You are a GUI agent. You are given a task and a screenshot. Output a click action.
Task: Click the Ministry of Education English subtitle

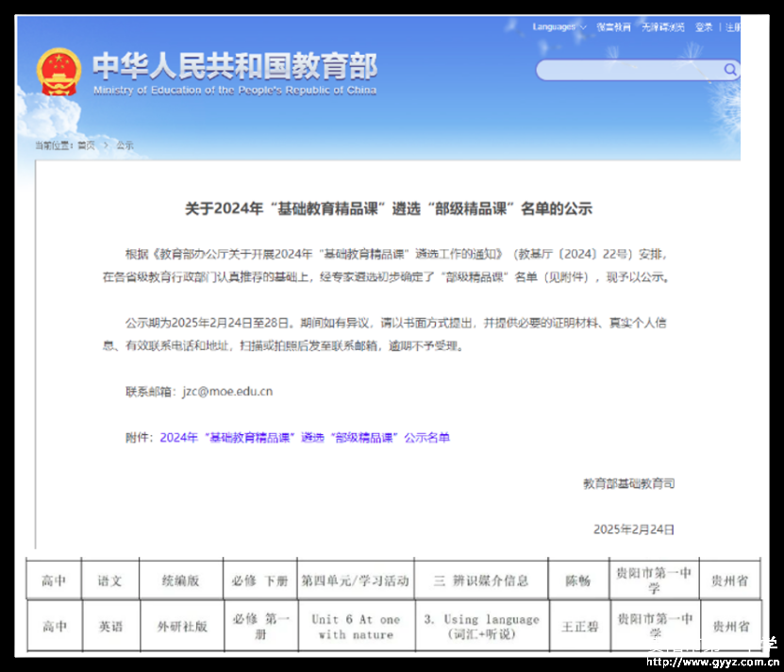click(235, 90)
